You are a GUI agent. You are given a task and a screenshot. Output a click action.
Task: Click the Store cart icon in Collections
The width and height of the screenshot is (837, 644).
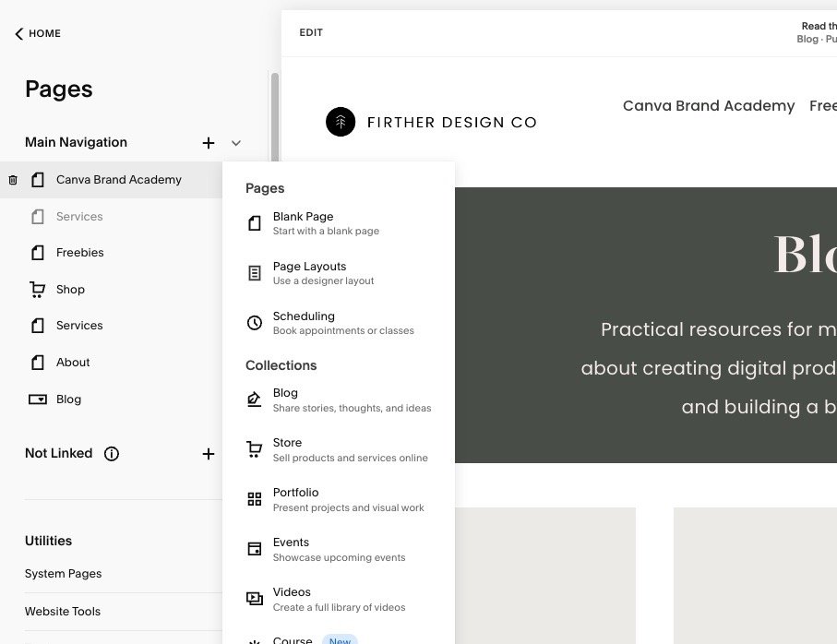point(254,449)
